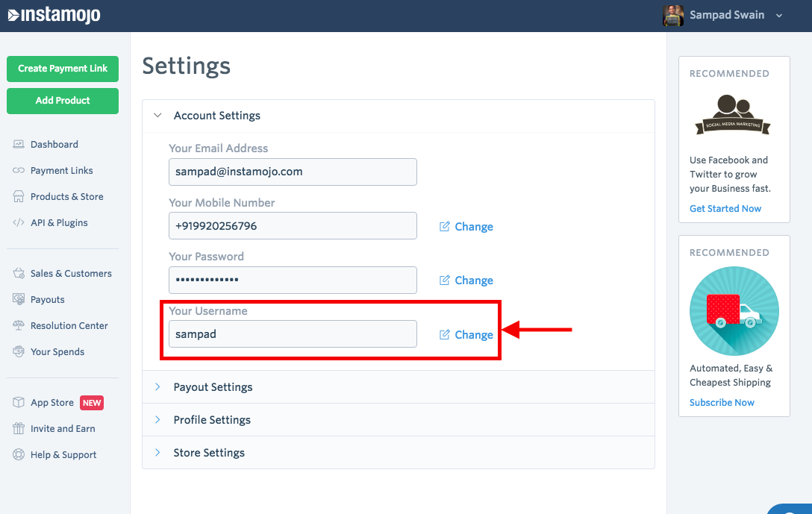Click the Products & Store shop icon
812x514 pixels.
(19, 197)
